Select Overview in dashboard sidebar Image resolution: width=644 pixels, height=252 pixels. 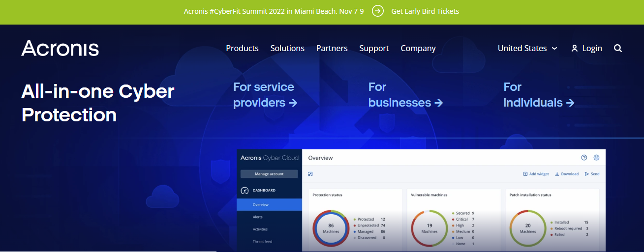tap(269, 204)
